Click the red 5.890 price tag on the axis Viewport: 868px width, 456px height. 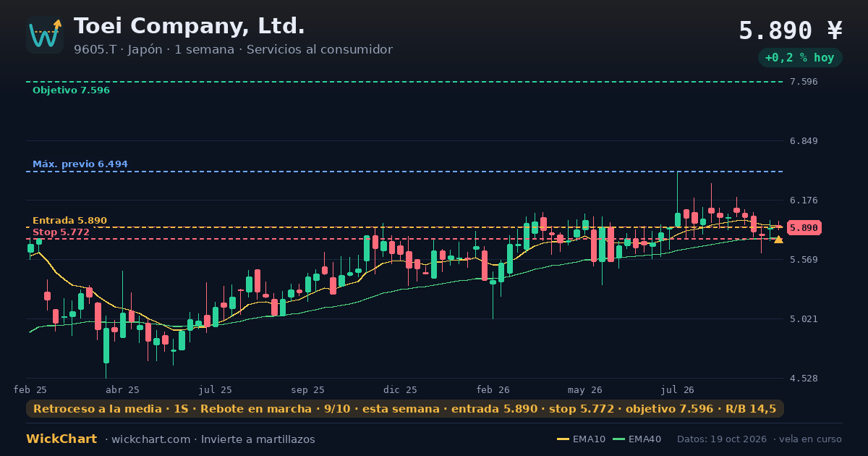[804, 228]
